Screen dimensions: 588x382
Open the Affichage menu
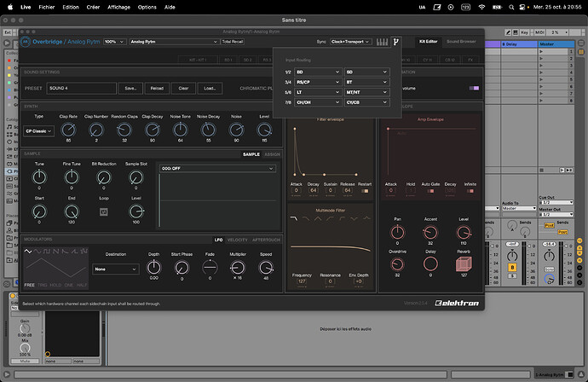pyautogui.click(x=118, y=6)
